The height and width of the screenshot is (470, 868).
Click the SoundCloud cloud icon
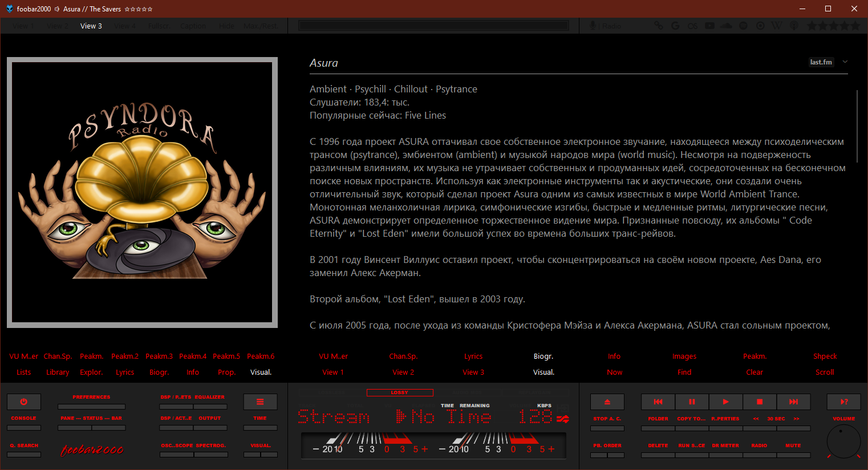(x=726, y=26)
